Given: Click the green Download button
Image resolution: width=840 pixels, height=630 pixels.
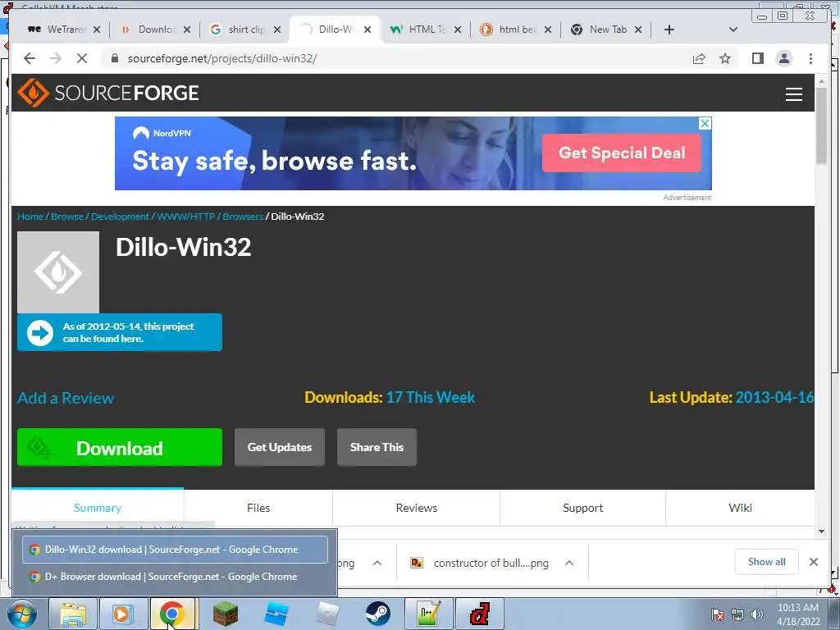Looking at the screenshot, I should point(120,447).
